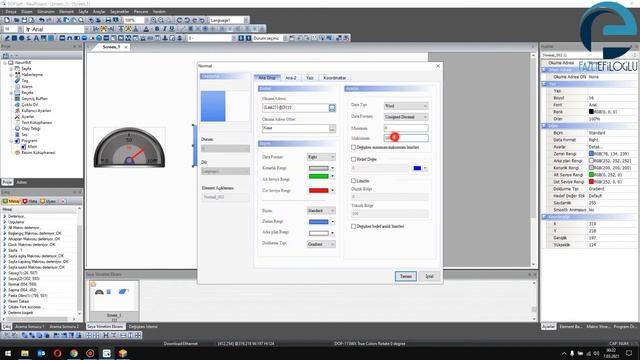Image resolution: width=640 pixels, height=360 pixels.
Task: Open Kullanıcı Ayarları in project tree
Action: 36,111
